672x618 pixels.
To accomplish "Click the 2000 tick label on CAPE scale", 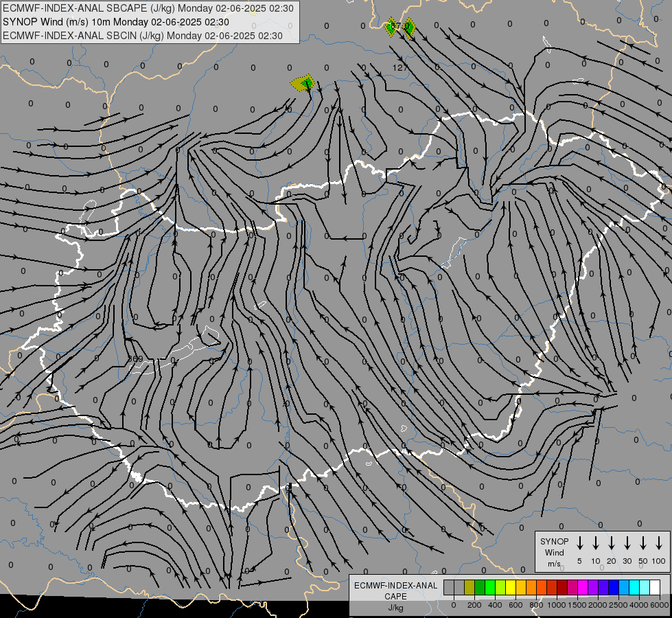I will (x=598, y=605).
